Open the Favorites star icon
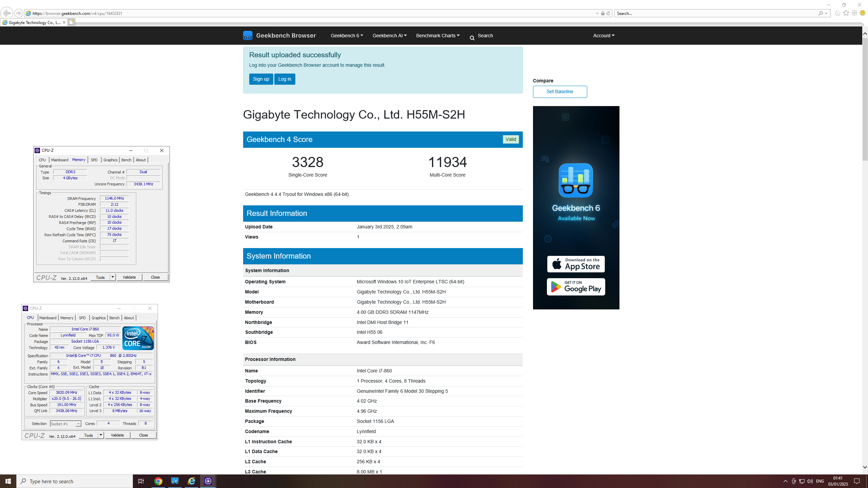868x488 pixels. tap(846, 13)
